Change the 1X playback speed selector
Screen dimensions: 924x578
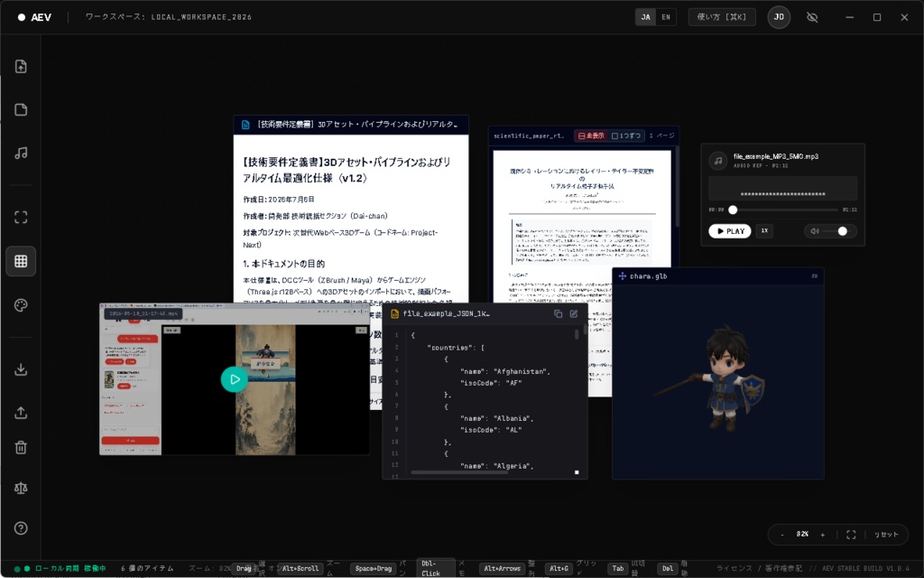764,230
